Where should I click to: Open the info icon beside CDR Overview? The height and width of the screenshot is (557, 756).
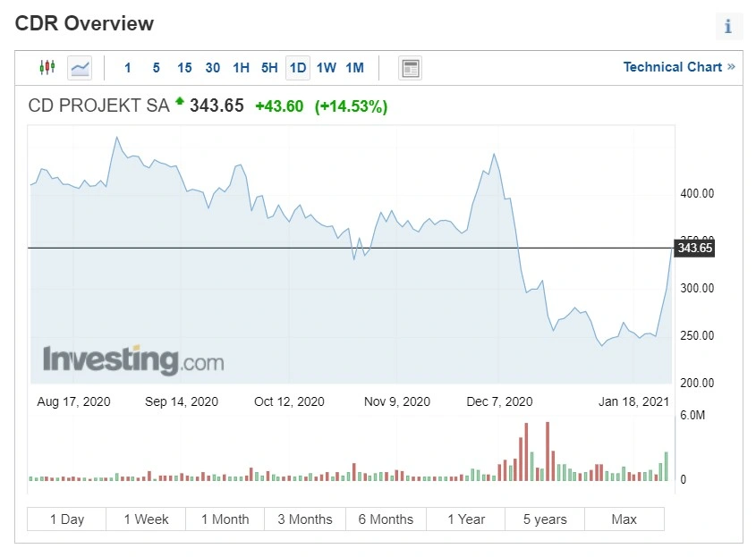728,26
